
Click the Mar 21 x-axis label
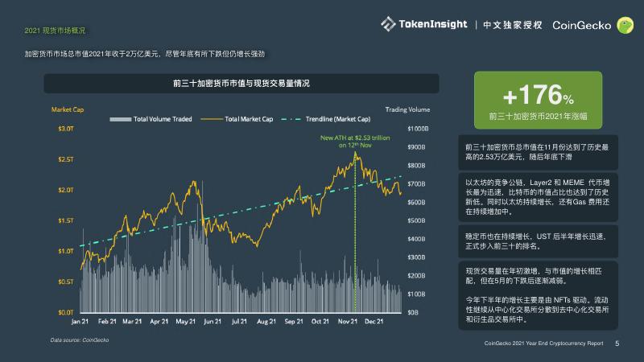point(132,321)
